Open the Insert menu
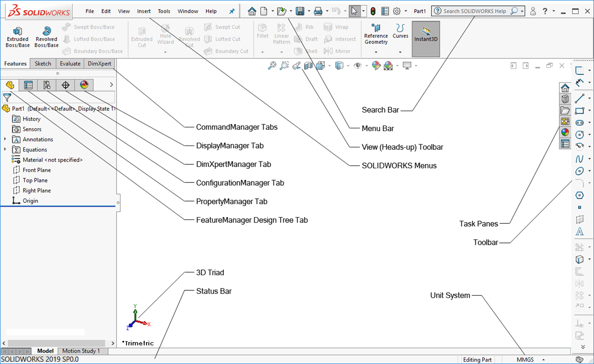Image resolution: width=594 pixels, height=364 pixels. (144, 11)
